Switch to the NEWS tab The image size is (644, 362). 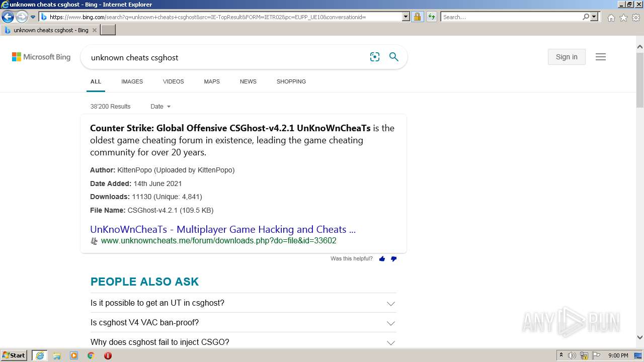pyautogui.click(x=248, y=81)
